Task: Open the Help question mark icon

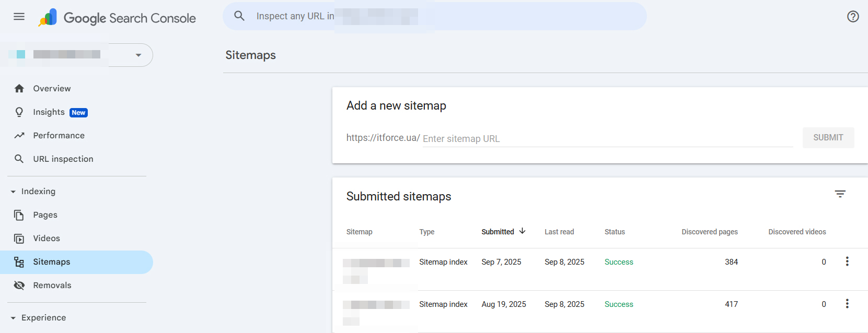Action: click(x=853, y=16)
